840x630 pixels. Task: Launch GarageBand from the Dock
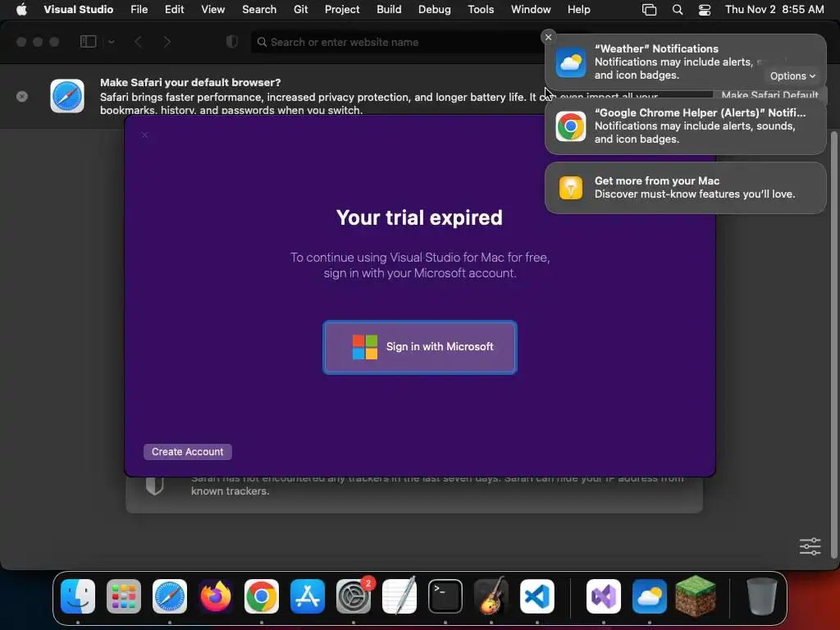[491, 596]
